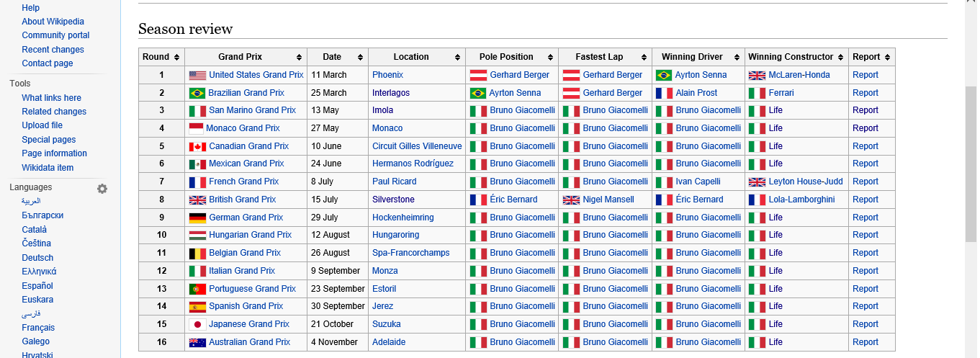Screen dimensions: 980x358
Task: Open the Circuit Gilles Villeneuve link
Action: 417,146
